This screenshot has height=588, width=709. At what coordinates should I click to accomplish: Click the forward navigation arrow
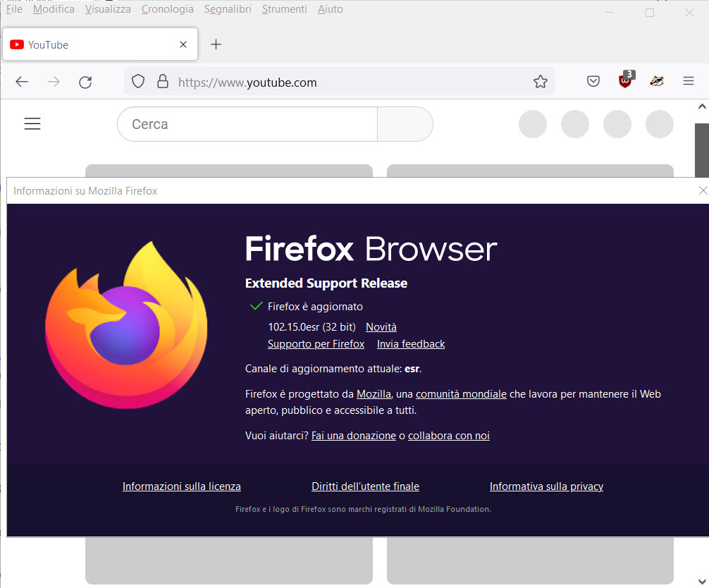pyautogui.click(x=54, y=82)
